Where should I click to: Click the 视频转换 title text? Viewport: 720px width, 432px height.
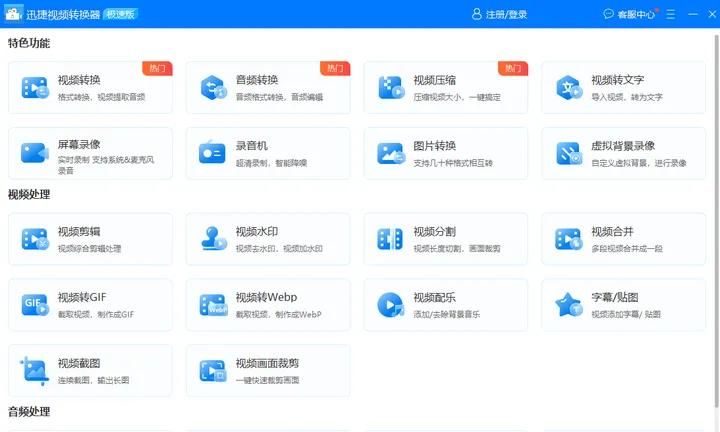[79, 80]
